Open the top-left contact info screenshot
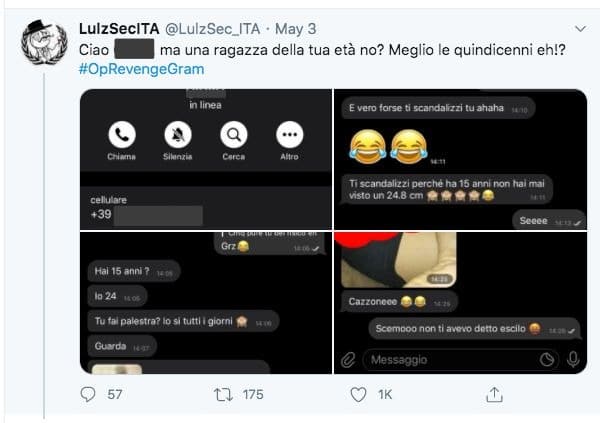The width and height of the screenshot is (600, 423). 205,158
